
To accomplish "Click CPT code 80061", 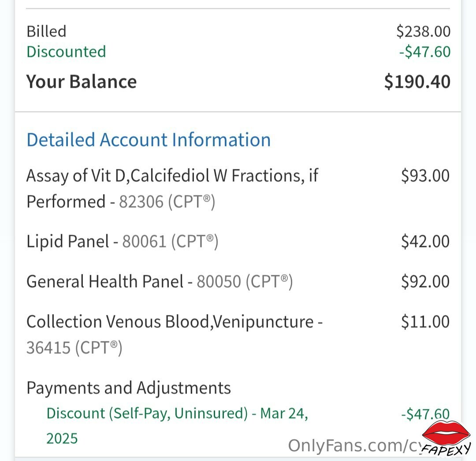I will point(144,242).
